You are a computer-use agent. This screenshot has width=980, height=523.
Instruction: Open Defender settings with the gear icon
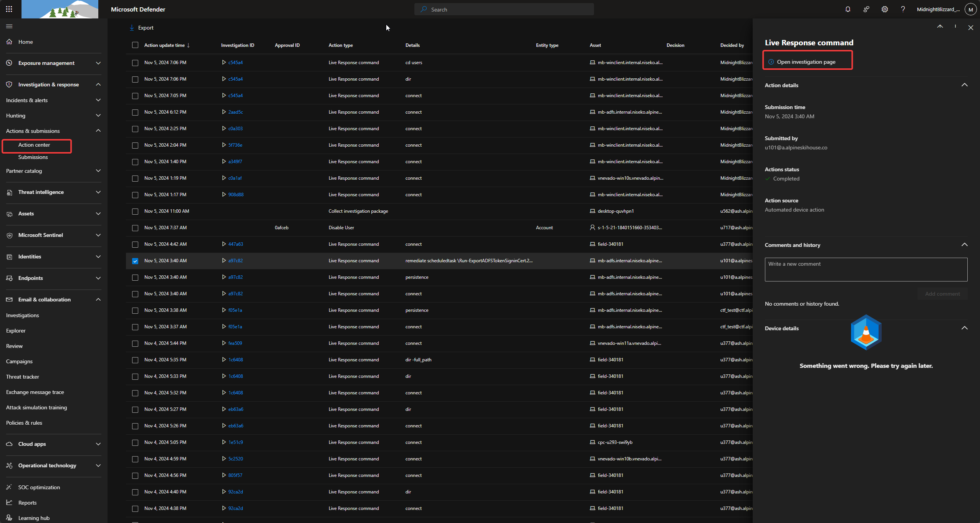884,9
